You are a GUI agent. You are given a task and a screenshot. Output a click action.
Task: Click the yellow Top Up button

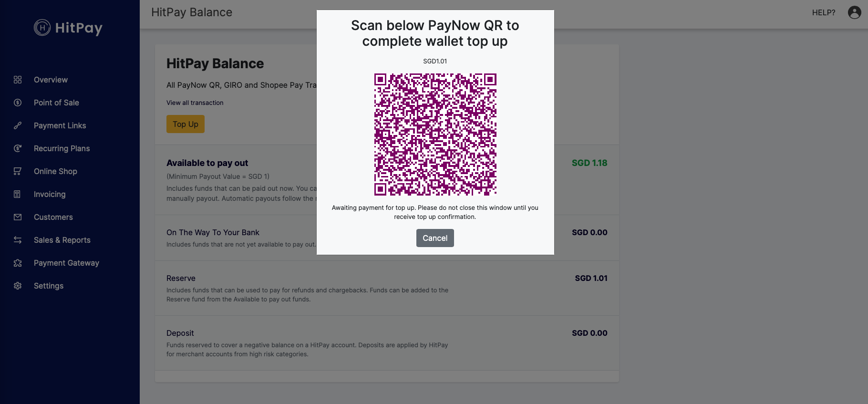point(186,124)
